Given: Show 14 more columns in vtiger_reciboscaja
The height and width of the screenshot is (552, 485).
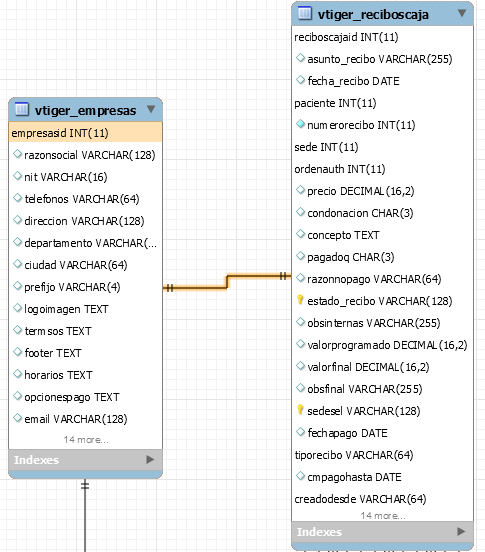Looking at the screenshot, I should point(383,516).
